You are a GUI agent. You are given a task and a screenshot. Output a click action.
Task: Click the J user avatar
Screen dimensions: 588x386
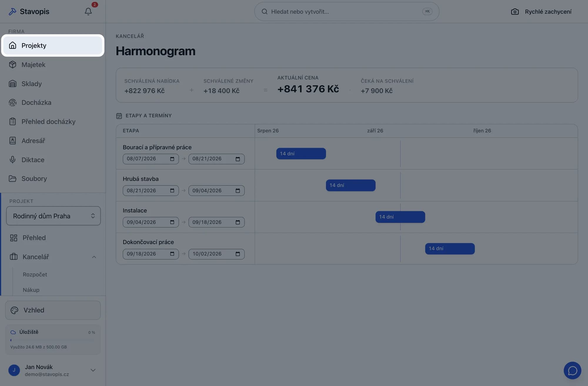click(x=14, y=370)
